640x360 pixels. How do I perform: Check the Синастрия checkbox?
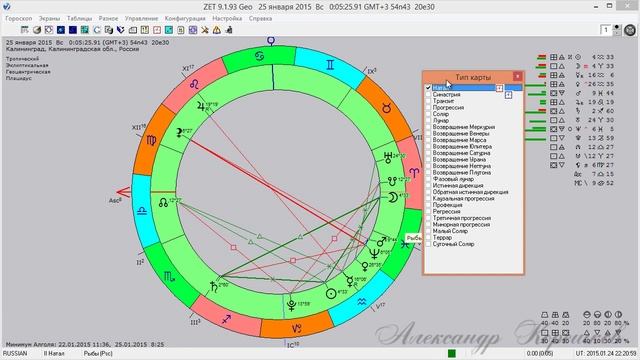click(428, 94)
